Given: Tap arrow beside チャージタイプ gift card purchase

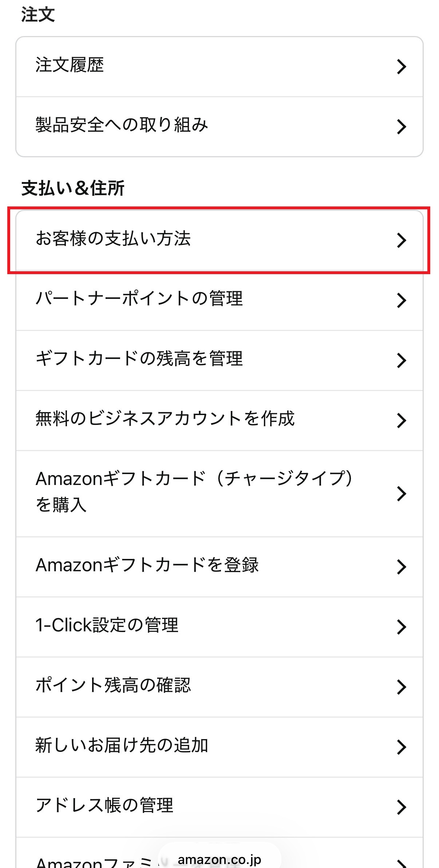Looking at the screenshot, I should [401, 494].
